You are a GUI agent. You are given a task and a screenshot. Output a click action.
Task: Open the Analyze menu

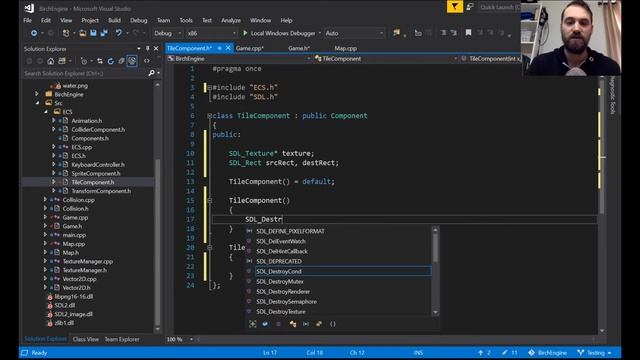click(231, 20)
